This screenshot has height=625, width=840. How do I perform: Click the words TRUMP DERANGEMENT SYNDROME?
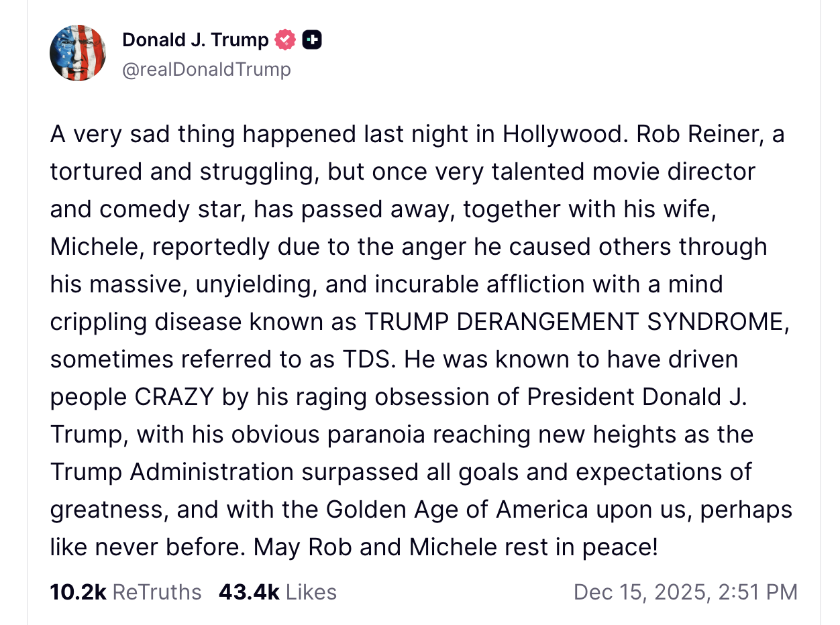coord(574,322)
